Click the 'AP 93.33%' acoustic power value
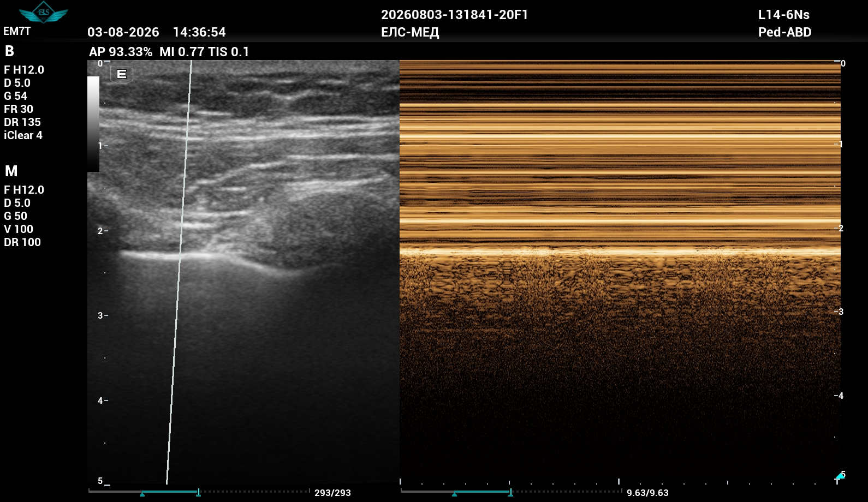This screenshot has width=868, height=502. [x=121, y=52]
